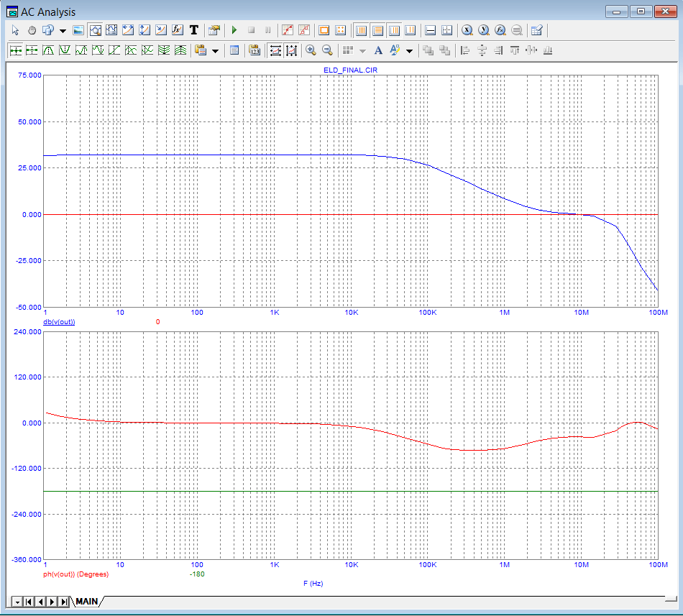The width and height of the screenshot is (683, 616).
Task: Open the properties hand-on-window icon
Action: pyautogui.click(x=214, y=30)
